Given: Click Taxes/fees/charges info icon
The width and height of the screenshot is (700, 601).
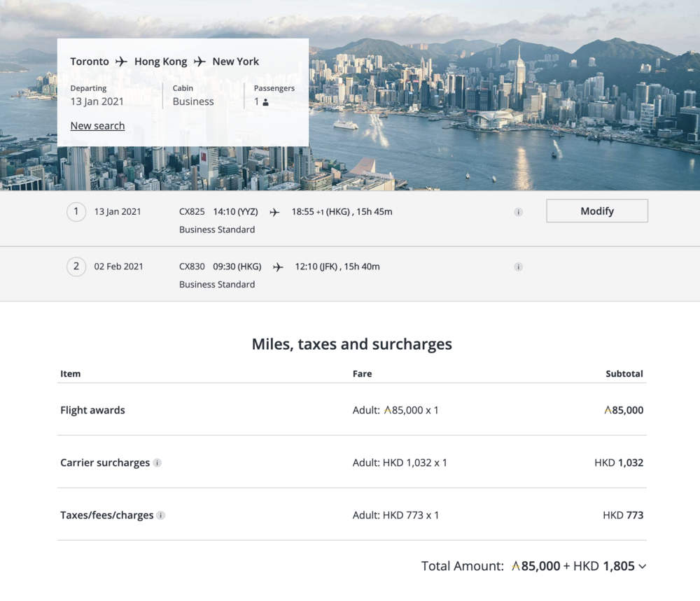Looking at the screenshot, I should point(161,516).
